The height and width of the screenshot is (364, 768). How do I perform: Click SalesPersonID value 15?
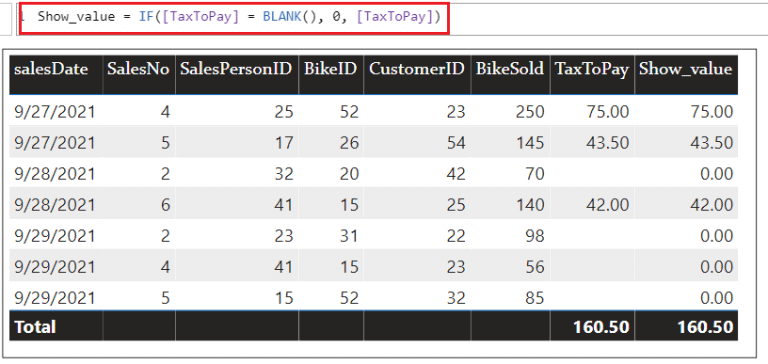click(283, 298)
